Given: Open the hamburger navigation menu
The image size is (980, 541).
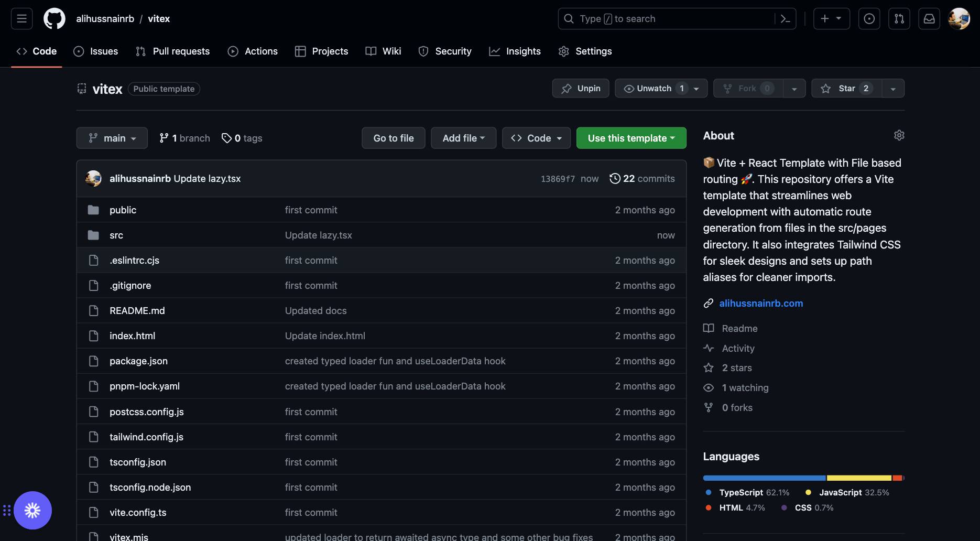Looking at the screenshot, I should [x=21, y=19].
